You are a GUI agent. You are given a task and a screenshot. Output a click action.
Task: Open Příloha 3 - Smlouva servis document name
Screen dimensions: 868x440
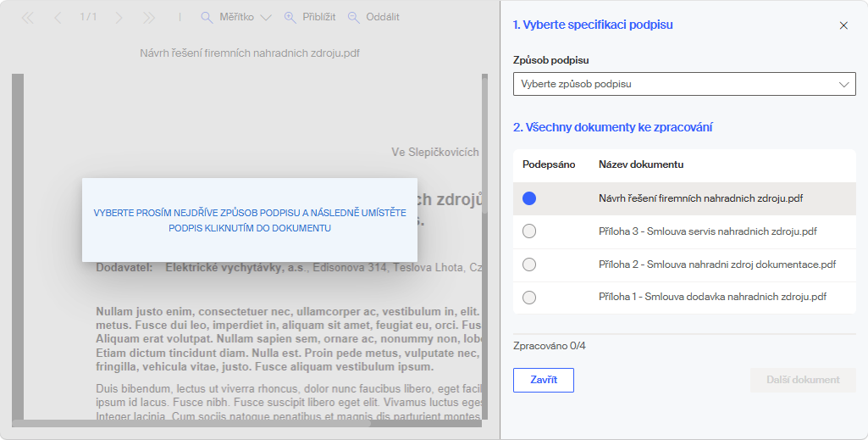pos(707,231)
